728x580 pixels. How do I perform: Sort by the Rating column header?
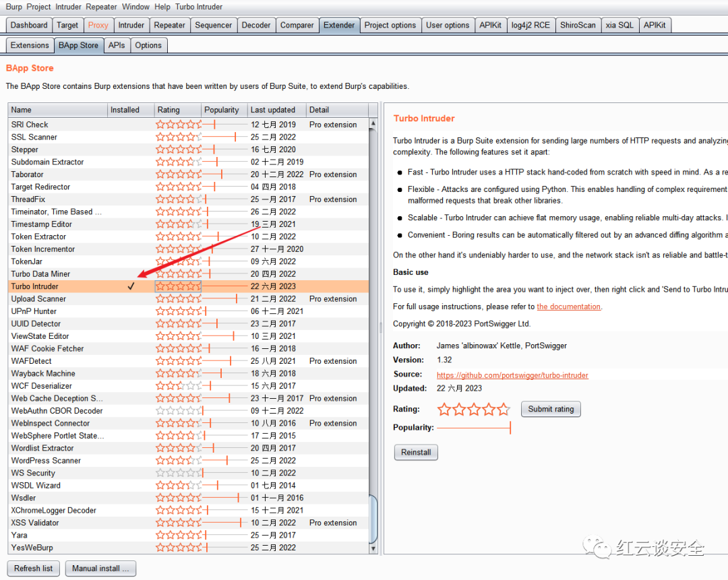(x=177, y=110)
